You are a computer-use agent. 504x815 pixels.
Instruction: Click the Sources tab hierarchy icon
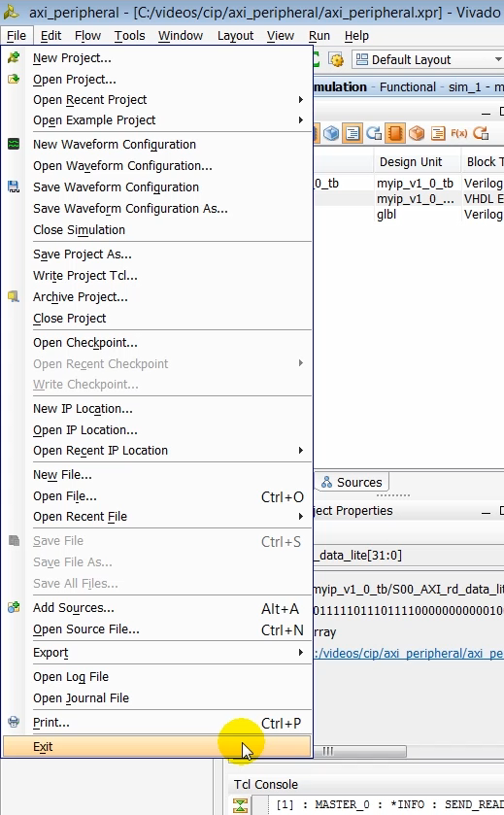(x=326, y=483)
